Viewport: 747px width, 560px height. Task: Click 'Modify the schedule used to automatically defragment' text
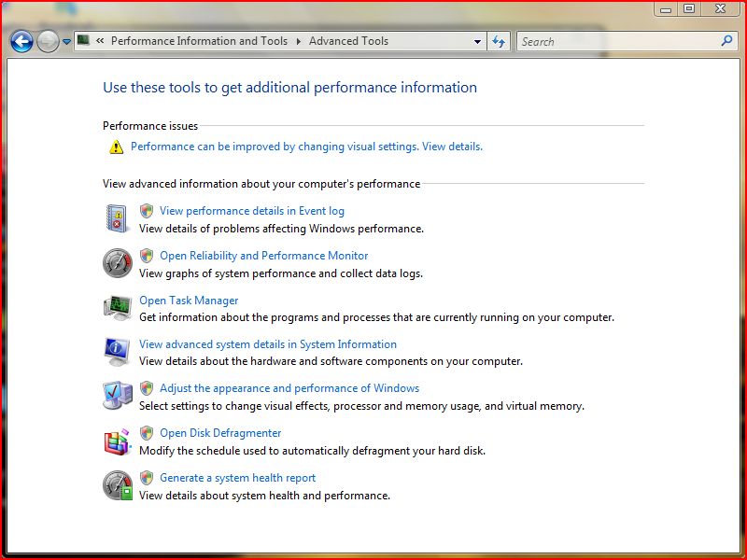313,451
